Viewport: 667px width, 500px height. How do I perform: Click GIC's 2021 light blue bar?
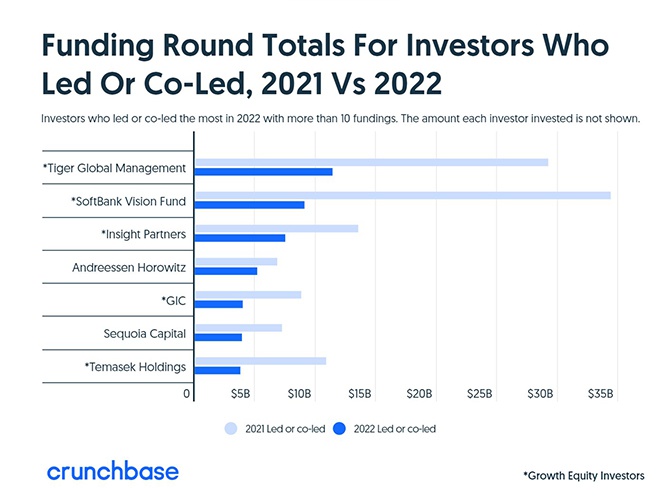coord(247,294)
